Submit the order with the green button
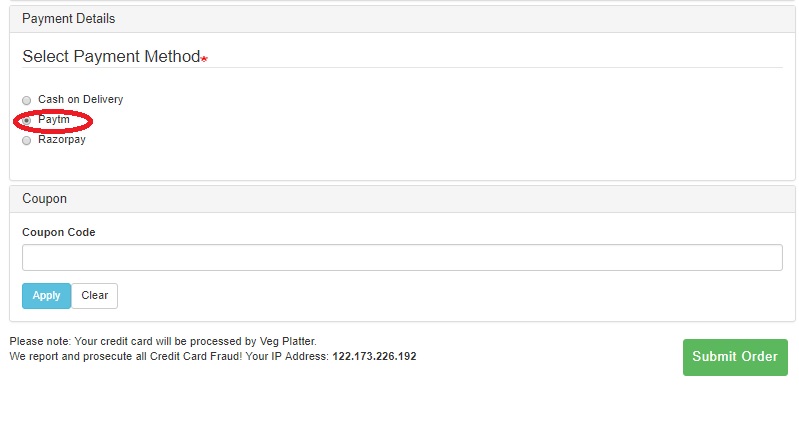The height and width of the screenshot is (434, 799). click(735, 357)
